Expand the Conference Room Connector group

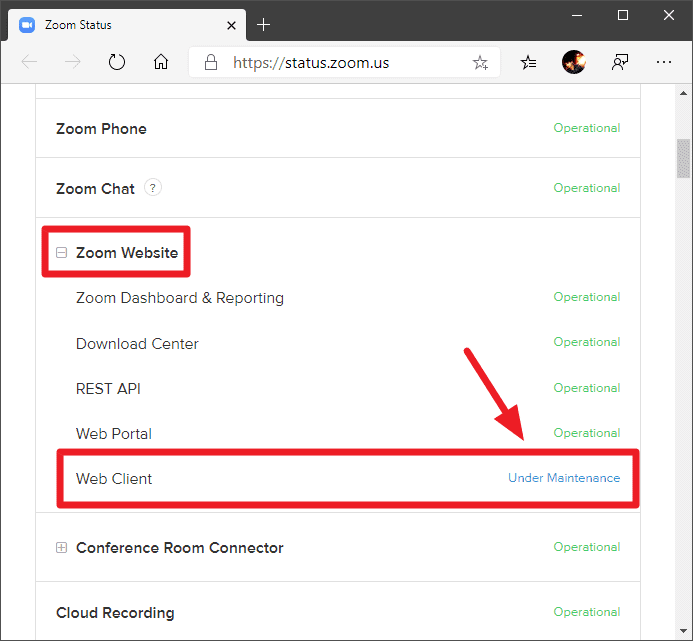(61, 548)
